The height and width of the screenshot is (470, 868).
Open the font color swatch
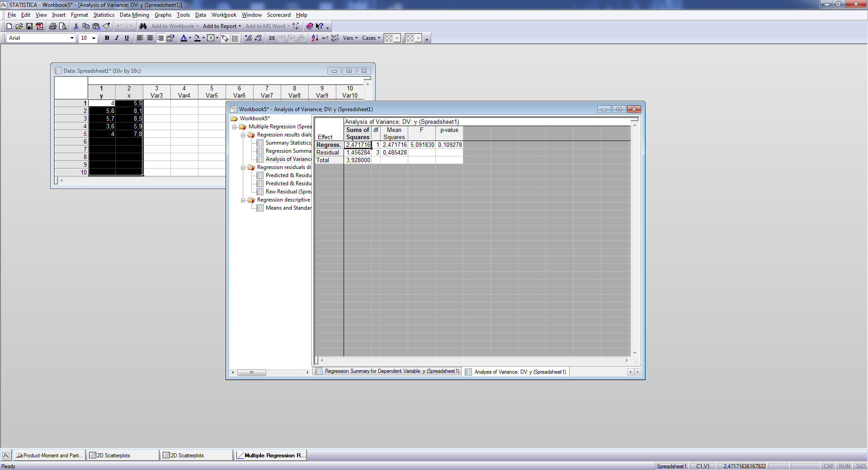coord(184,38)
